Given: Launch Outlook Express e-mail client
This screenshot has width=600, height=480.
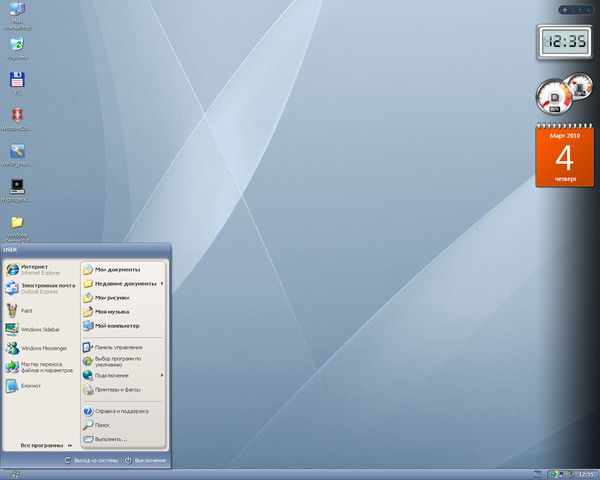Looking at the screenshot, I should pyautogui.click(x=40, y=288).
